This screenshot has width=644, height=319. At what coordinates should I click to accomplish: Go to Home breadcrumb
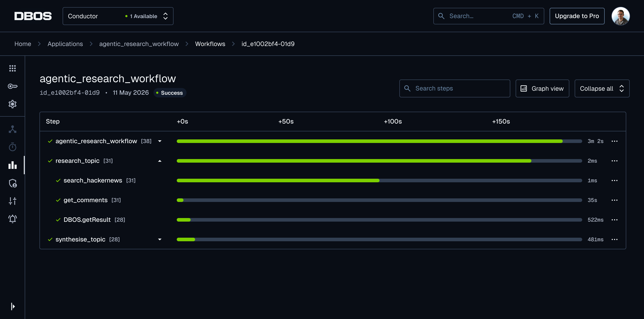(x=23, y=44)
